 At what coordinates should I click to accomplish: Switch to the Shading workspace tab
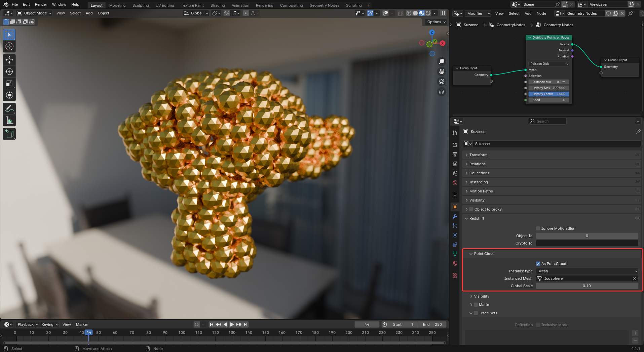click(x=218, y=5)
